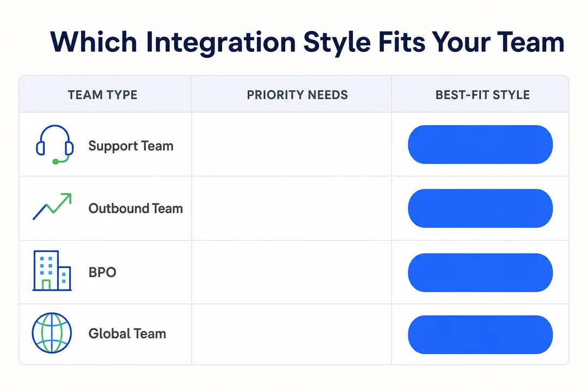Click the 'Which Integration Style Fits Your Team' heading
Screen dimensions: 588x392
point(307,42)
